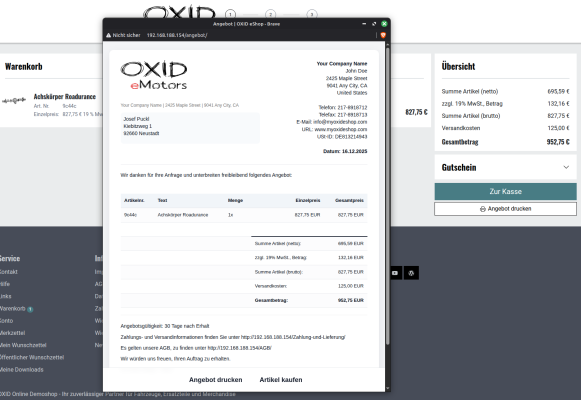Click the Achskörper Roadurance product title
581x400 pixels.
[65, 97]
